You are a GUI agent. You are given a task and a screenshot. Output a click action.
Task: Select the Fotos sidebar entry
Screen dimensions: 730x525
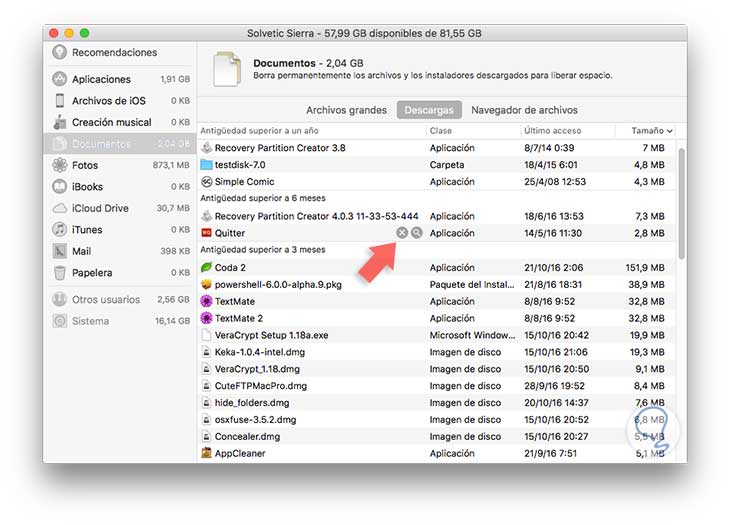(120, 165)
